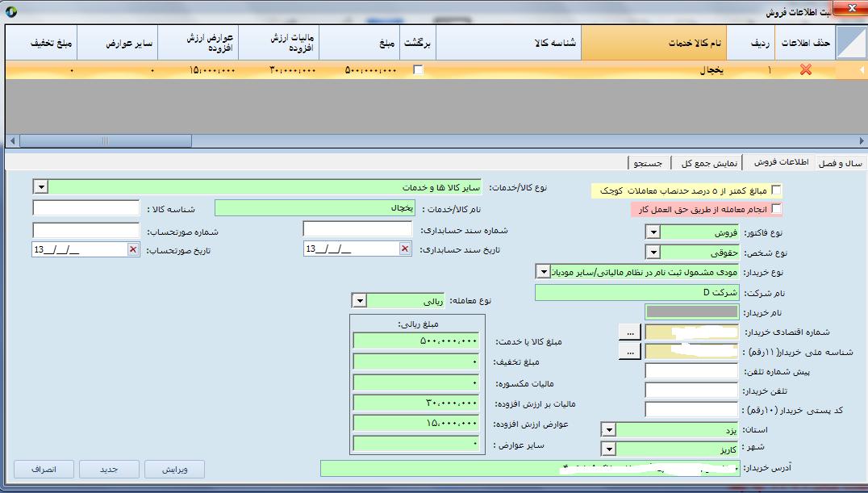Close the ثبت اطلاعات فروش window
This screenshot has width=868, height=493.
tap(849, 10)
